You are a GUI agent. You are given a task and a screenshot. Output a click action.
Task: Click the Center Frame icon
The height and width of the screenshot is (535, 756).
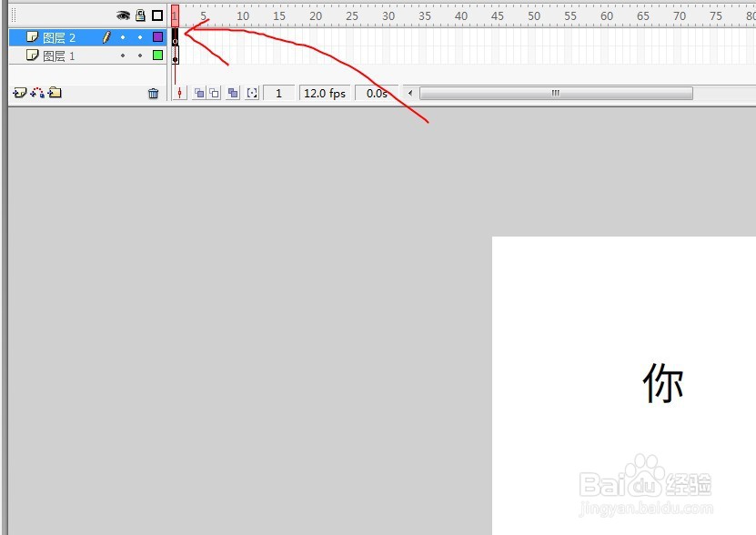point(180,93)
